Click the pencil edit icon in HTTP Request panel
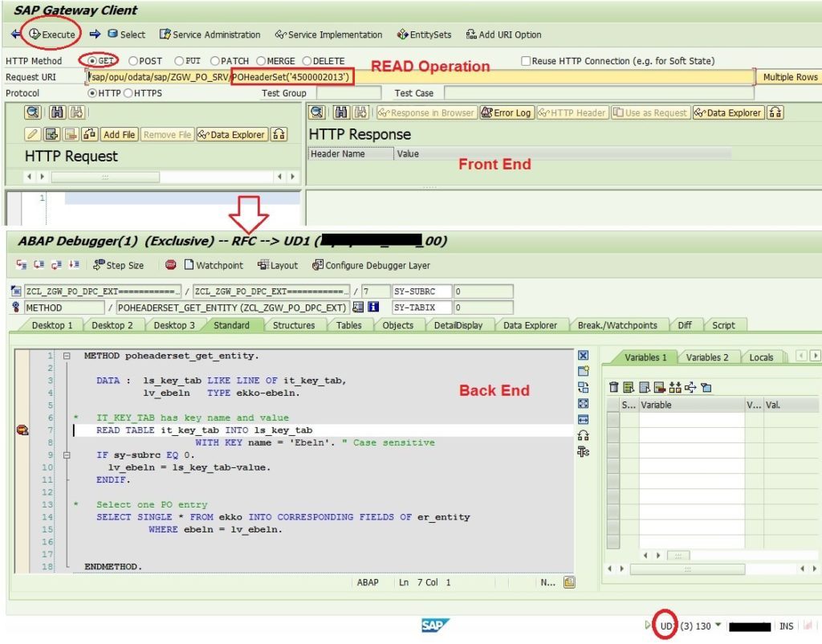 click(32, 135)
